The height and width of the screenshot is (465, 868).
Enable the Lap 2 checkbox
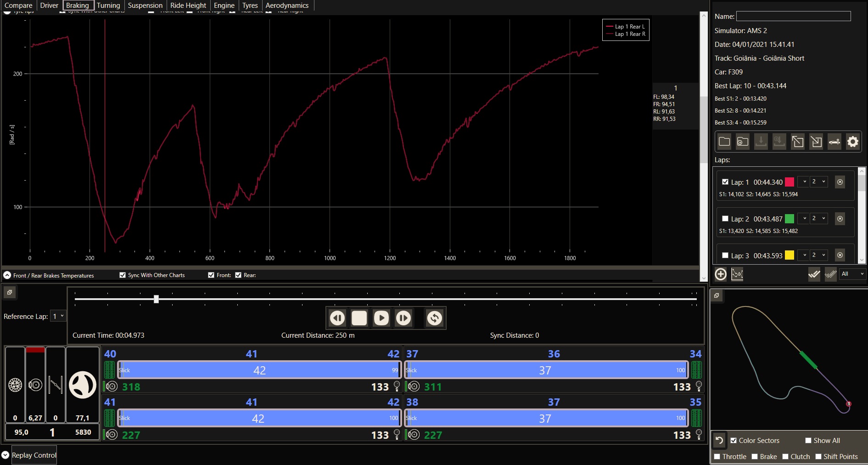coord(725,219)
